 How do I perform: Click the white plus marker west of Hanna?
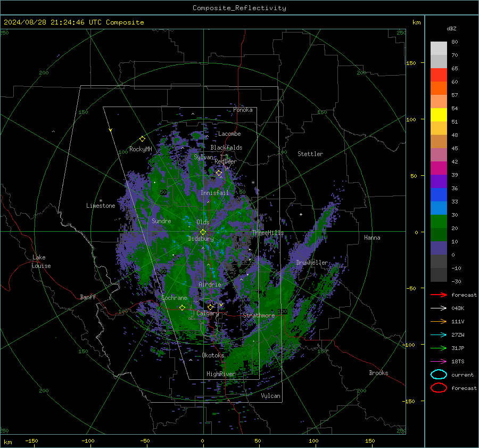(x=301, y=214)
